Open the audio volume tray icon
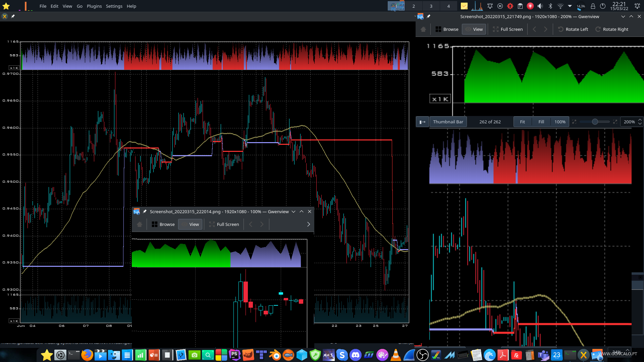 [540, 6]
